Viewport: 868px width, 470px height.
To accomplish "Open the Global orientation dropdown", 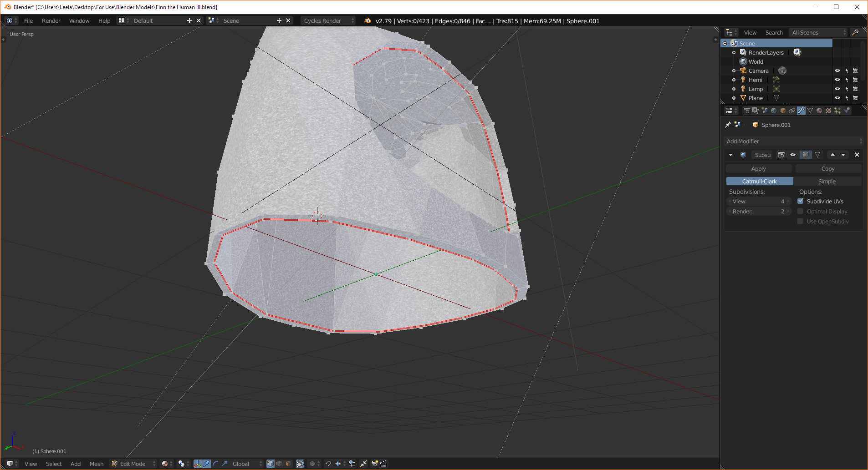I will [246, 464].
